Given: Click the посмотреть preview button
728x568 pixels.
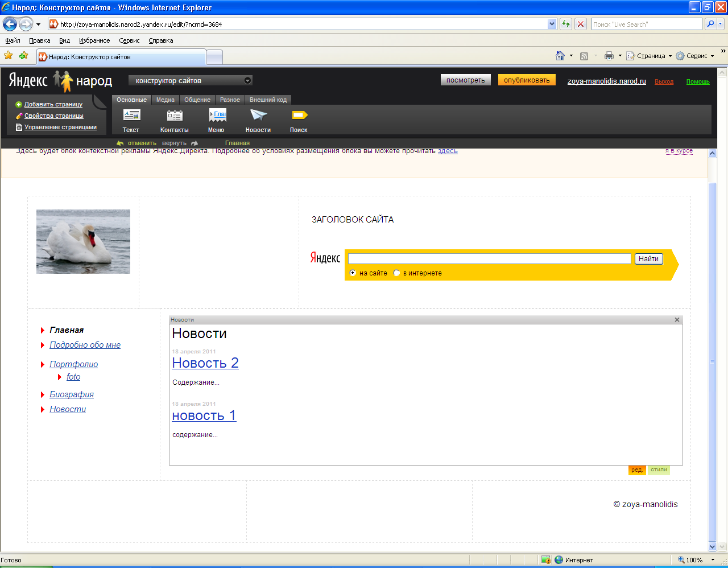Looking at the screenshot, I should click(x=465, y=80).
